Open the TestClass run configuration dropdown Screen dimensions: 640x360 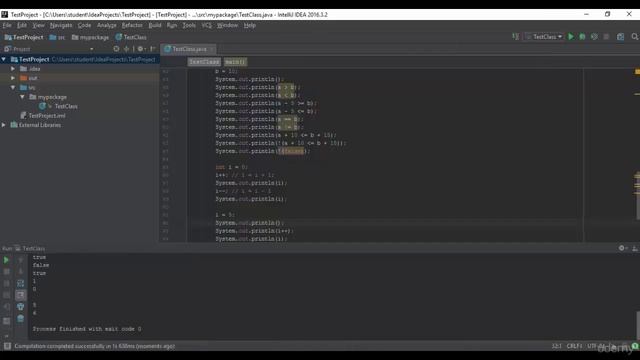[x=544, y=37]
